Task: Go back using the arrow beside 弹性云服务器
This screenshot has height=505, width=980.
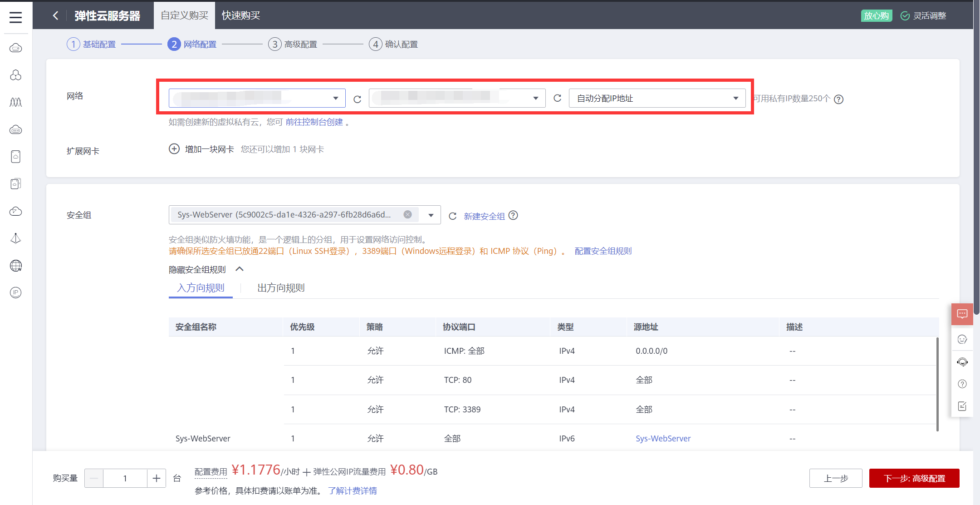Action: click(55, 15)
